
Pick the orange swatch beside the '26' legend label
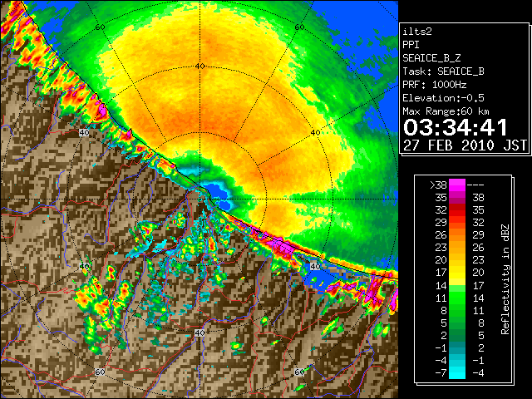click(x=457, y=234)
